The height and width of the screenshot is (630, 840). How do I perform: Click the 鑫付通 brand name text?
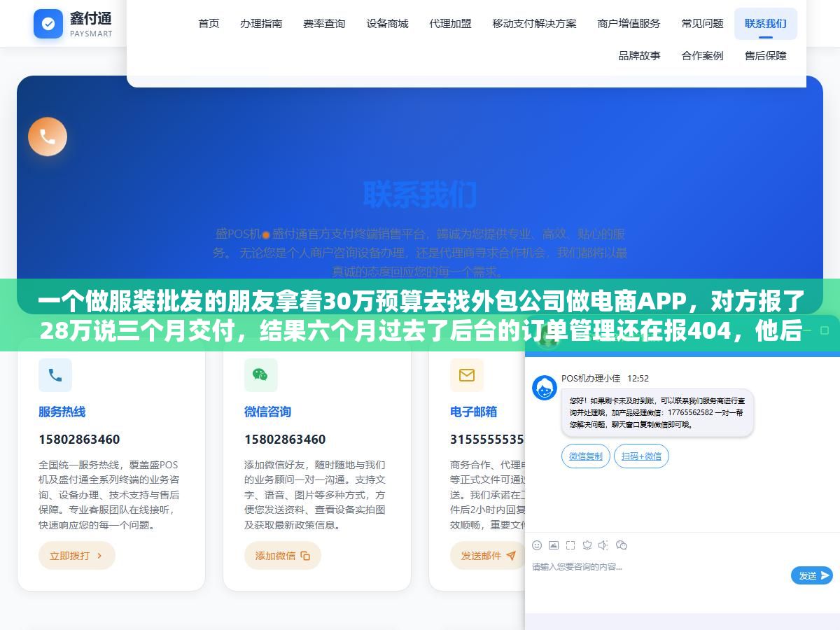tap(90, 17)
